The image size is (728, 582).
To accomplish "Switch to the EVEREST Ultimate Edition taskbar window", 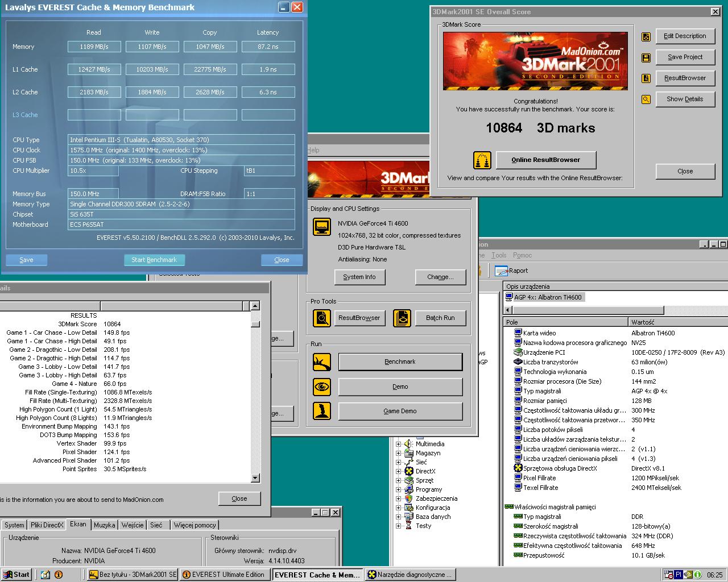I will [x=225, y=575].
